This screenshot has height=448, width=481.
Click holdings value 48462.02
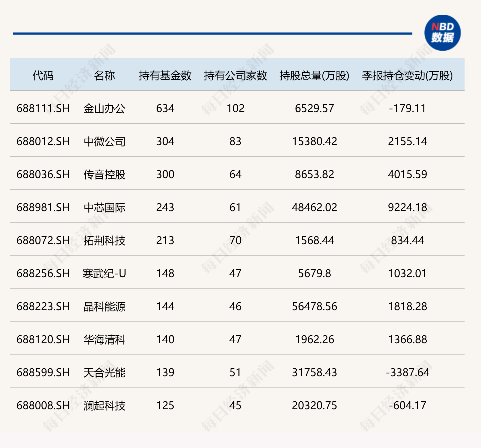[x=314, y=207]
